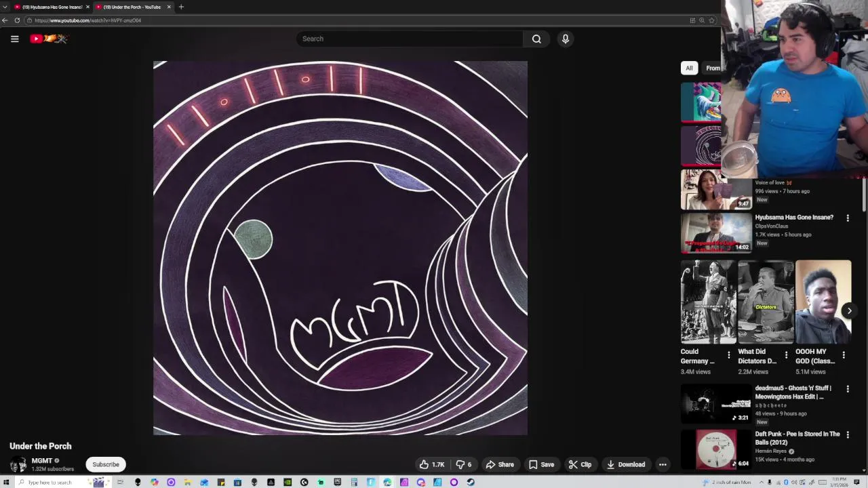Reload the current page

(x=17, y=20)
